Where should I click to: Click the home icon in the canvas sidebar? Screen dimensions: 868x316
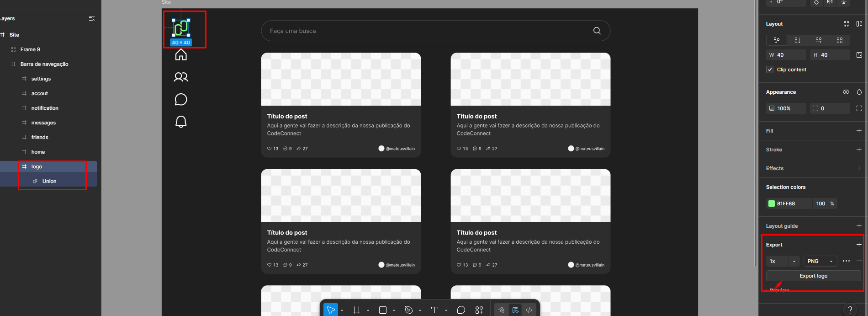[181, 55]
